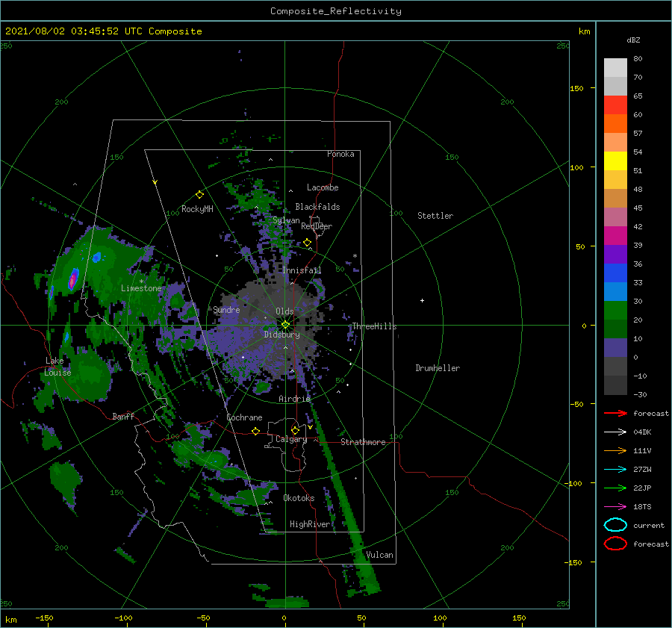Click the Drumheller label
The height and width of the screenshot is (628, 672).
coord(438,368)
